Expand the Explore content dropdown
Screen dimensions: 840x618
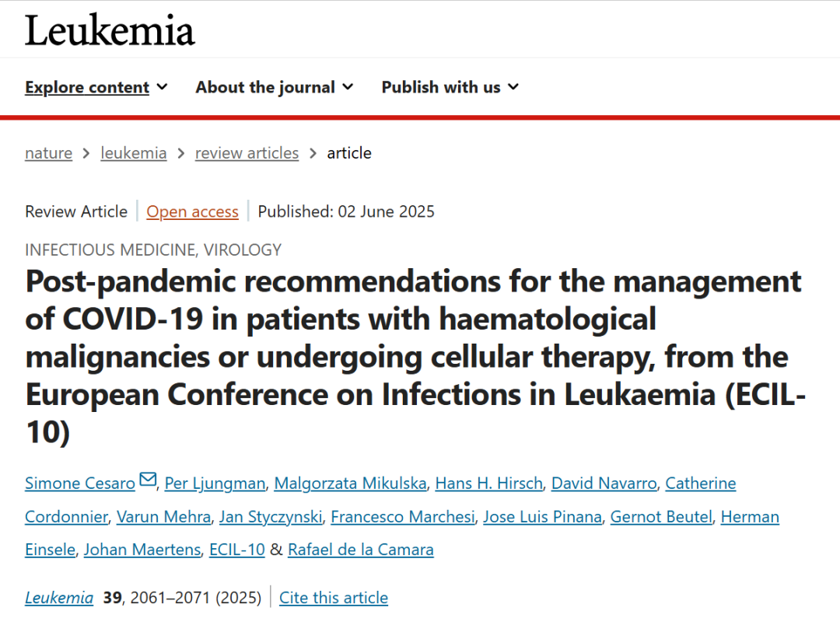pos(96,87)
